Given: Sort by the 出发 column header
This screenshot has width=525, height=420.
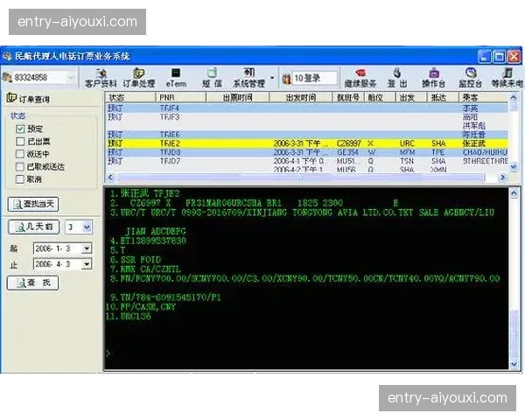Looking at the screenshot, I should (411, 97).
